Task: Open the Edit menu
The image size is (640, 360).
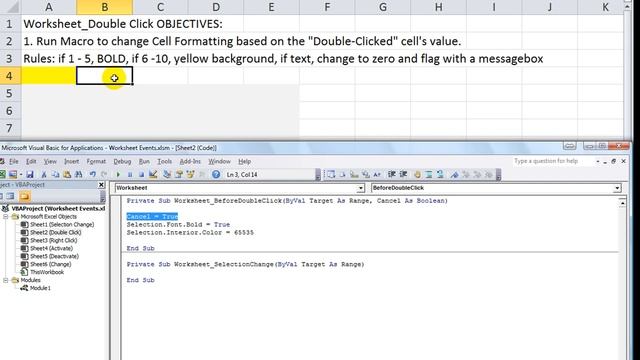Action: tap(31, 161)
